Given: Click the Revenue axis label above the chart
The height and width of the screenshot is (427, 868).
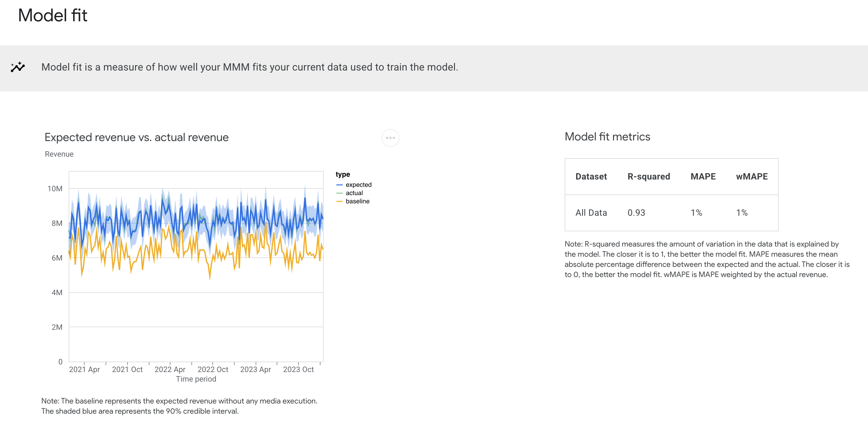Looking at the screenshot, I should pyautogui.click(x=59, y=154).
